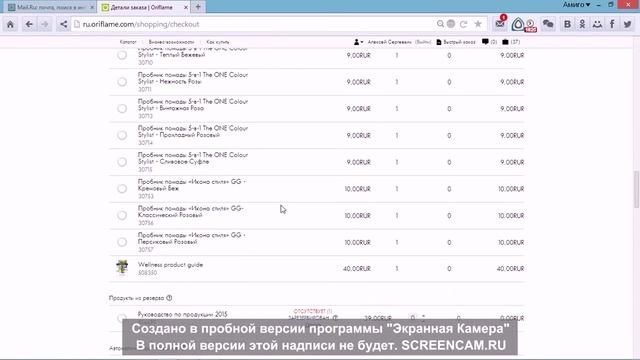This screenshot has height=360, width=640.
Task: Switch to the Mail.Ru browser tab
Action: tap(50, 7)
